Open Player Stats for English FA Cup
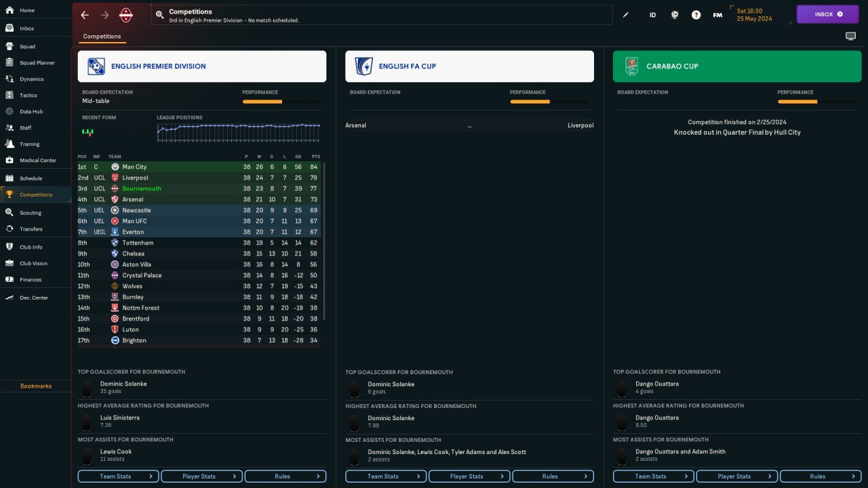This screenshot has width=868, height=488. pos(469,476)
